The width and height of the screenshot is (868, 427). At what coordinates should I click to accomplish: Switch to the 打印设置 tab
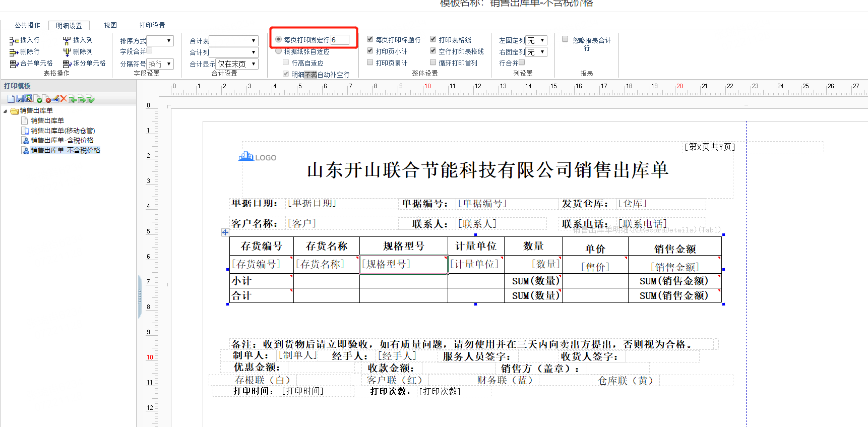tap(152, 25)
